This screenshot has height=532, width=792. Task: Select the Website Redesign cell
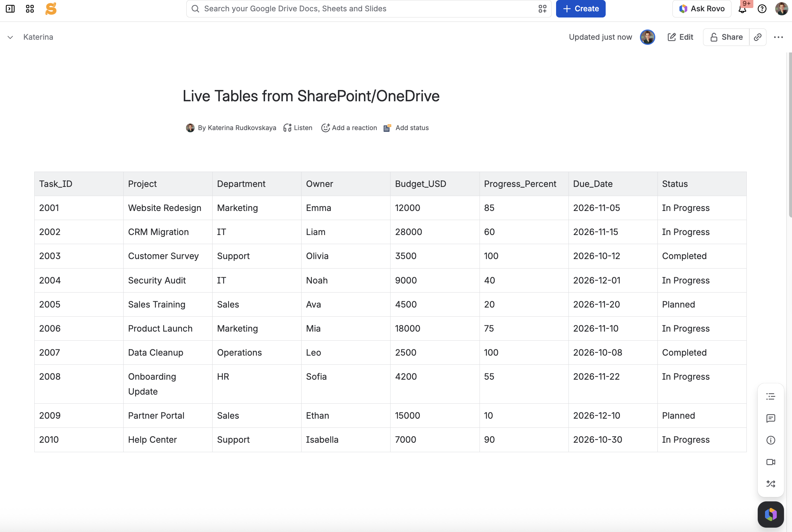coord(168,208)
